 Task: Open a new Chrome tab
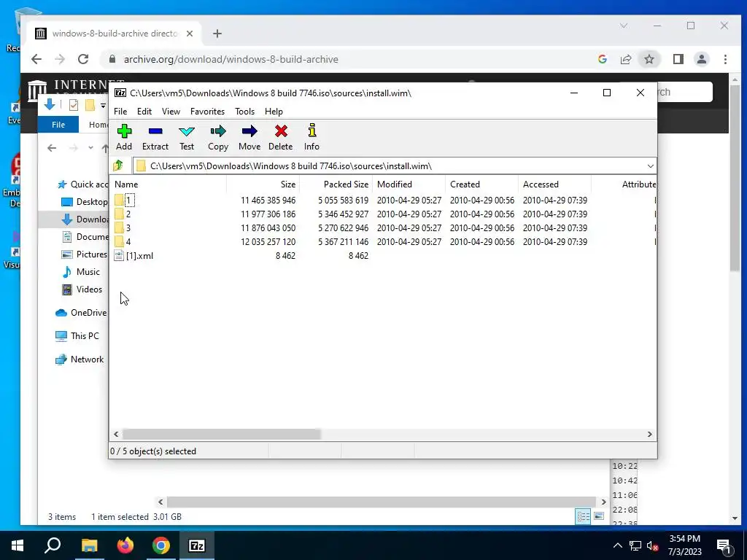(217, 34)
